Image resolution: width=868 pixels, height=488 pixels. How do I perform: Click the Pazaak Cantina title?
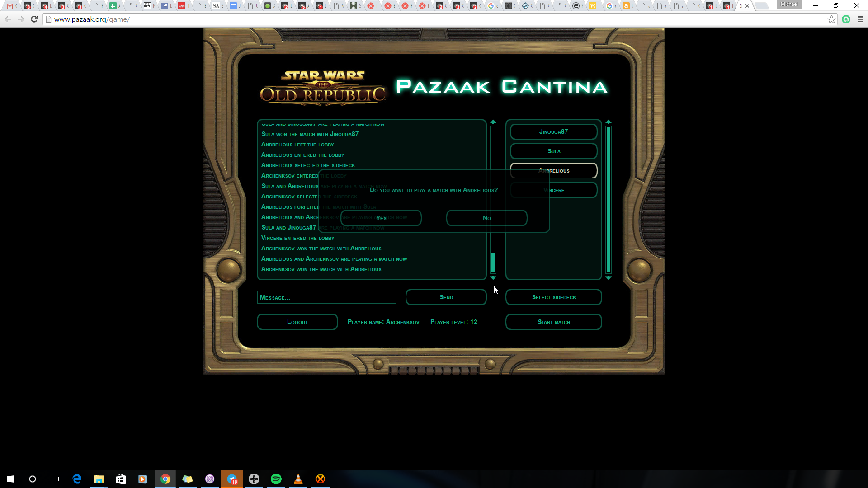pyautogui.click(x=502, y=86)
